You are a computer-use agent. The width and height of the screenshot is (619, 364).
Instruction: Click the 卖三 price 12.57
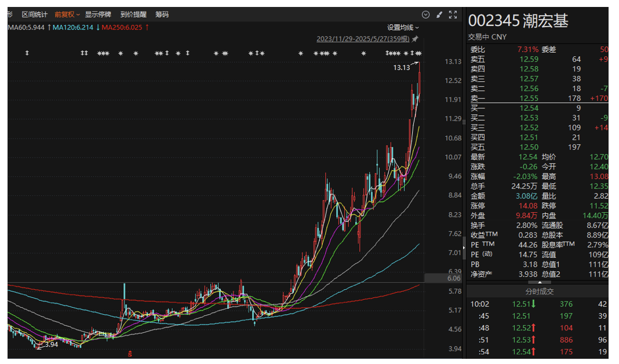pos(529,79)
